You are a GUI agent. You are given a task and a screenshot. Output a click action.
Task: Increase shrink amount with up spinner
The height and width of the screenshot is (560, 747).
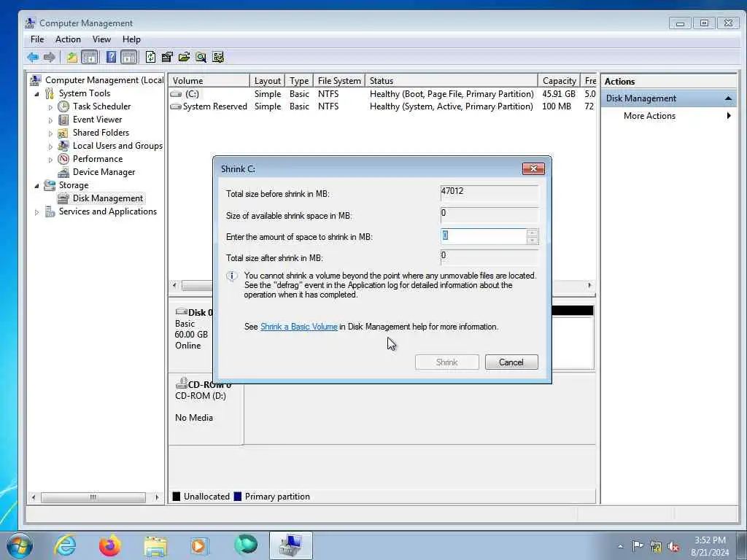pos(532,233)
